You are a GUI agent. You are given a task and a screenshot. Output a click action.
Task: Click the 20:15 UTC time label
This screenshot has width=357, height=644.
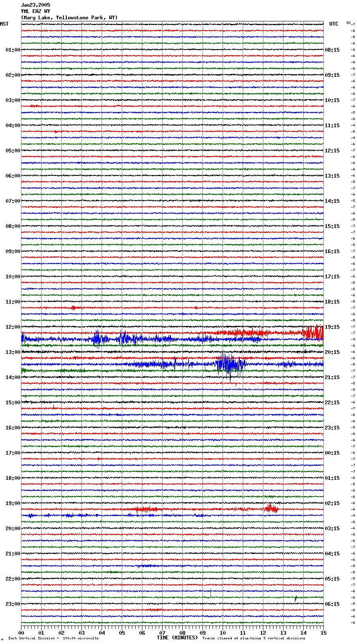(332, 352)
